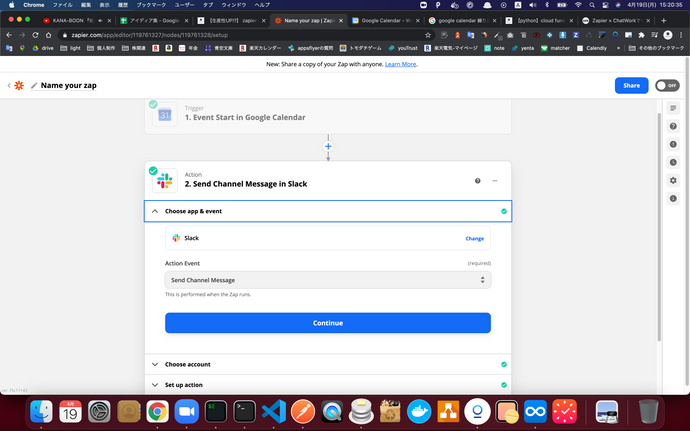Open Zoom from the Dock
Viewport: 690px width, 431px height.
tap(187, 412)
